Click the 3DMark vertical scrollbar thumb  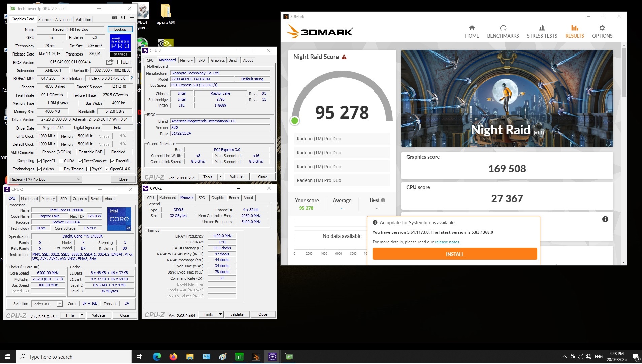point(624,72)
